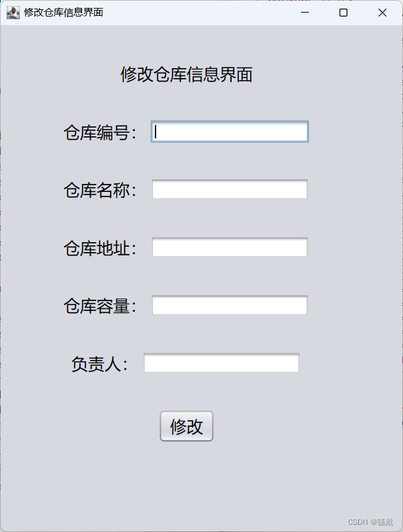Click inside the 负责人 input field
The width and height of the screenshot is (403, 532).
(x=221, y=363)
